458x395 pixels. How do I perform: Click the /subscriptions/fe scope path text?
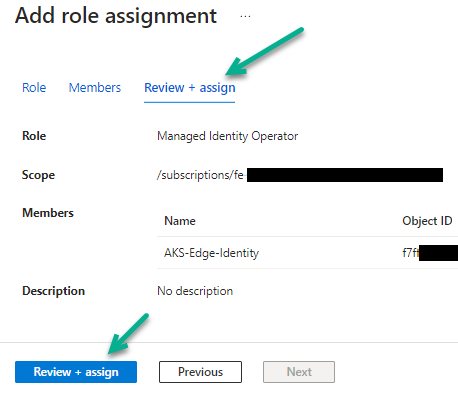(200, 175)
